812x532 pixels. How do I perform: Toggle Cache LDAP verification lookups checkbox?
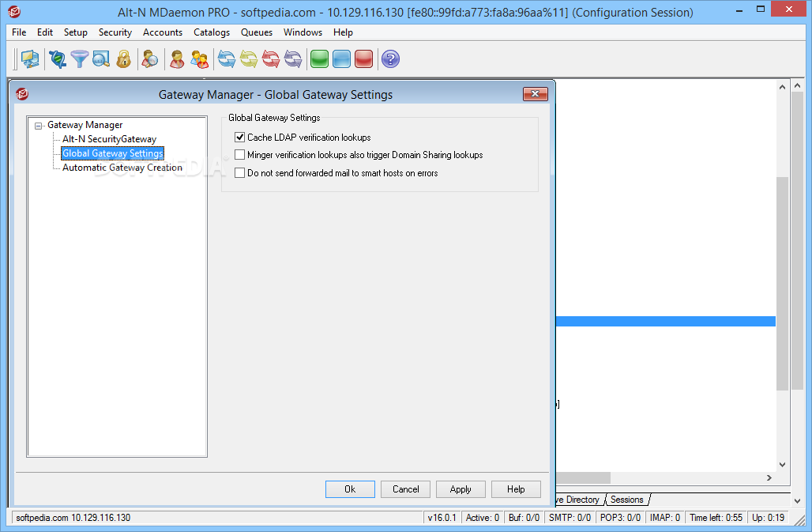coord(240,138)
